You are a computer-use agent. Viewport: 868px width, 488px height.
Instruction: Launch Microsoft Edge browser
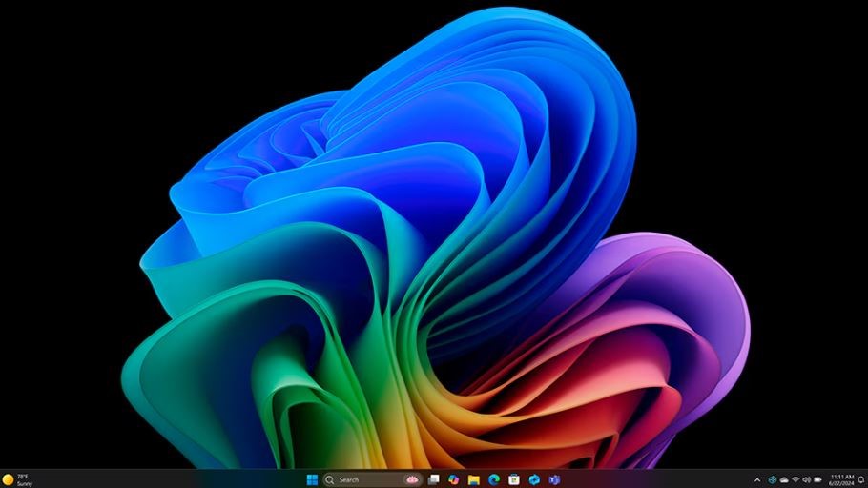494,479
